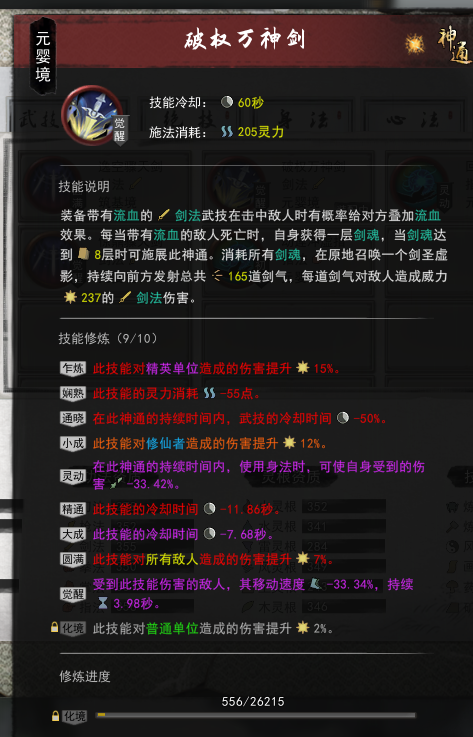The height and width of the screenshot is (737, 473).
Task: Click the lock icon left of the progress bar
Action: pyautogui.click(x=56, y=716)
